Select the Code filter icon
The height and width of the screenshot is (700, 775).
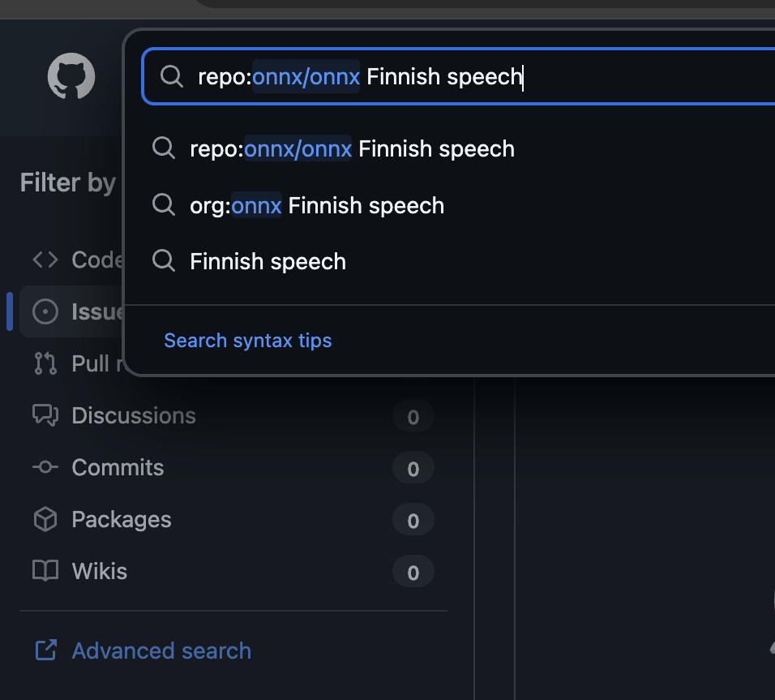[45, 260]
